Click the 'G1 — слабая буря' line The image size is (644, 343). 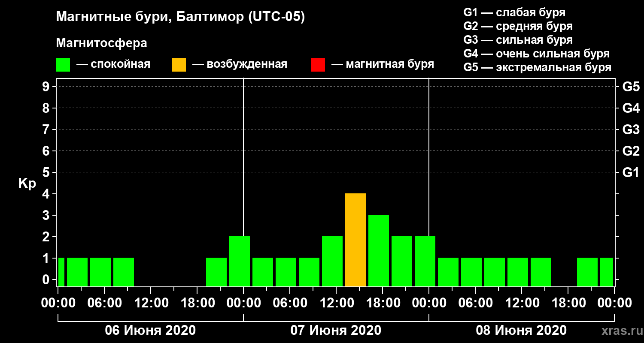(x=514, y=12)
